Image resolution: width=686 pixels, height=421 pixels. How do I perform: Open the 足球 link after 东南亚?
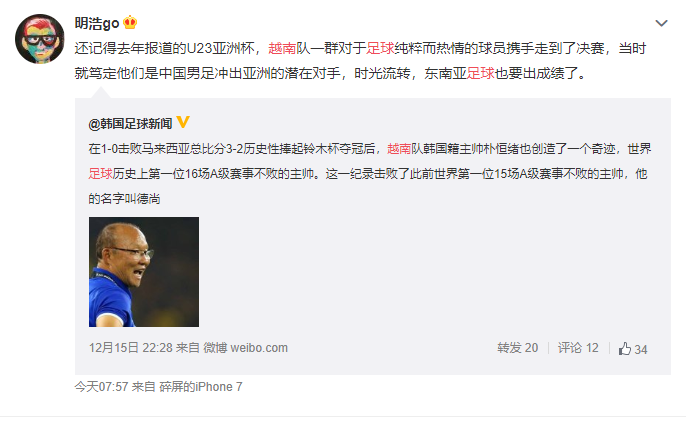coord(480,73)
